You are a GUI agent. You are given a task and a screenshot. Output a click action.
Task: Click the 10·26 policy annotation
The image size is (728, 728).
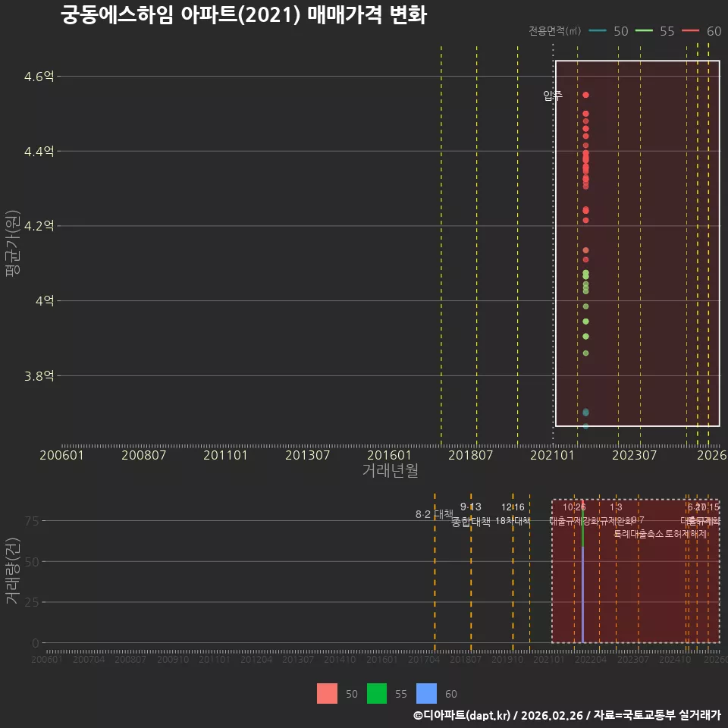[x=574, y=507]
